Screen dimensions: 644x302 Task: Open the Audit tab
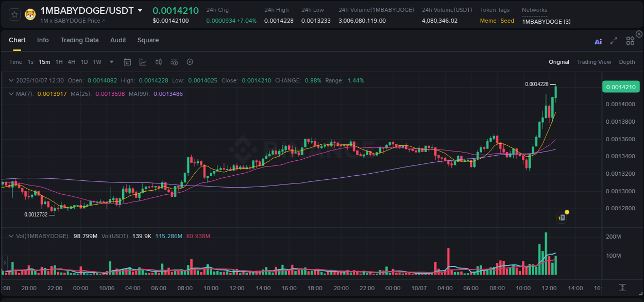118,40
